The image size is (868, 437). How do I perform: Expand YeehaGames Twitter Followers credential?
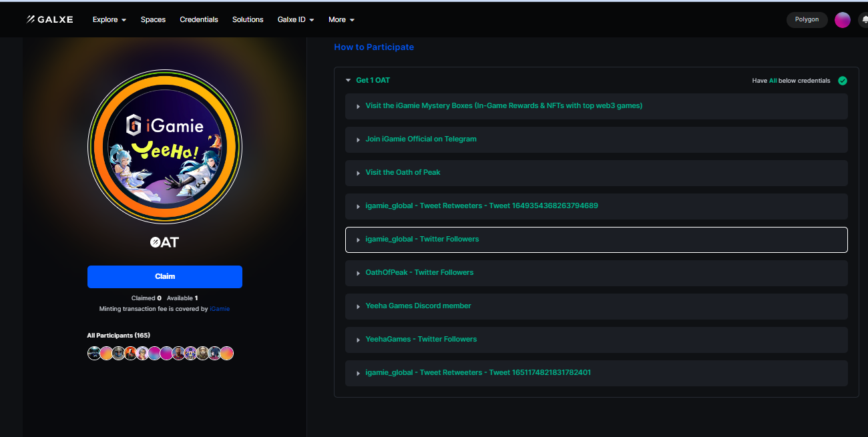coord(596,340)
